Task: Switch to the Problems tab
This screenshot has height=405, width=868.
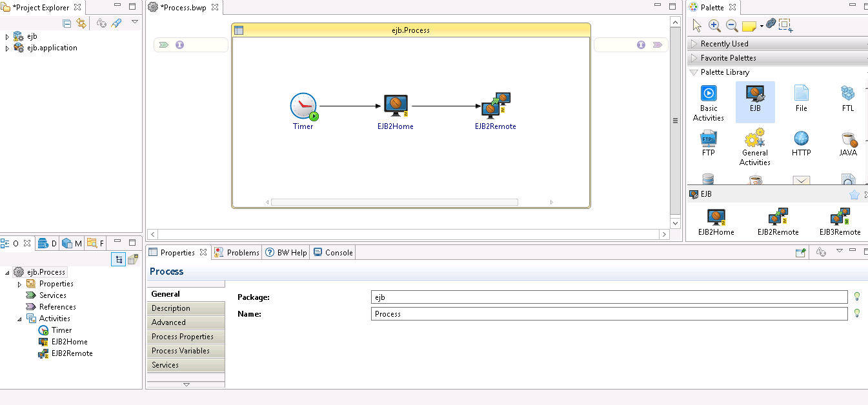Action: pos(237,253)
